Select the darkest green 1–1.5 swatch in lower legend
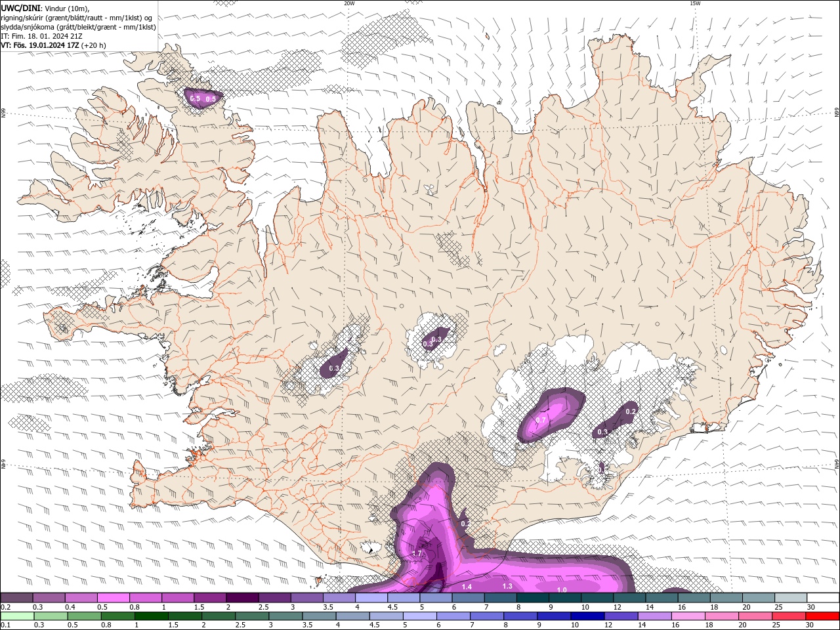Image resolution: width=840 pixels, height=630 pixels. (152, 616)
